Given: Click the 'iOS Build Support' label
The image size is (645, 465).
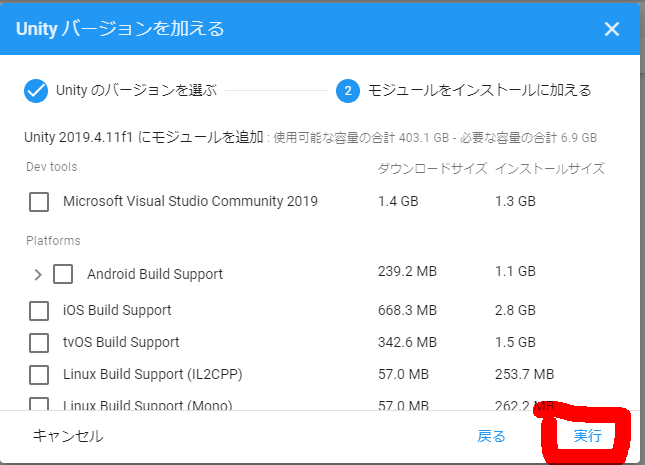Looking at the screenshot, I should (x=117, y=310).
